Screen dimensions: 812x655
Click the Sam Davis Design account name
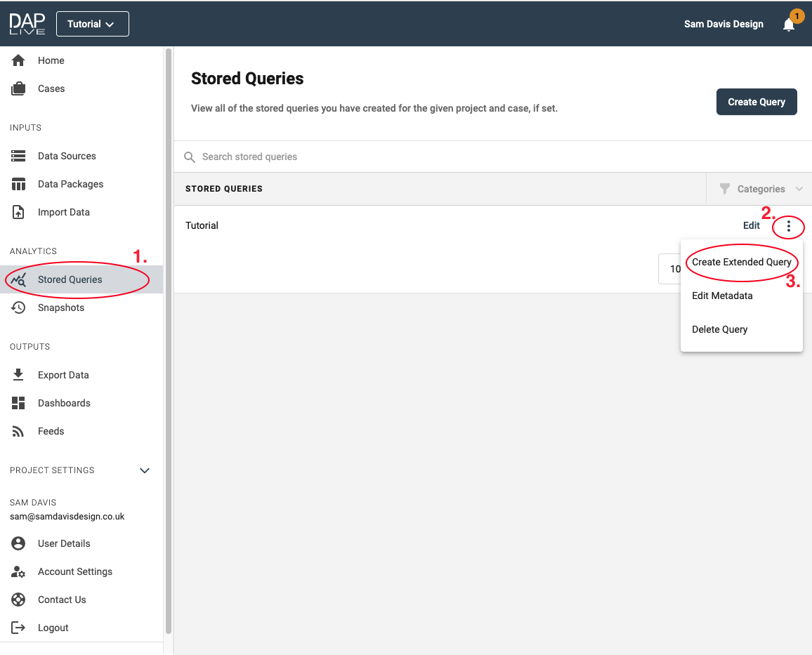[723, 24]
